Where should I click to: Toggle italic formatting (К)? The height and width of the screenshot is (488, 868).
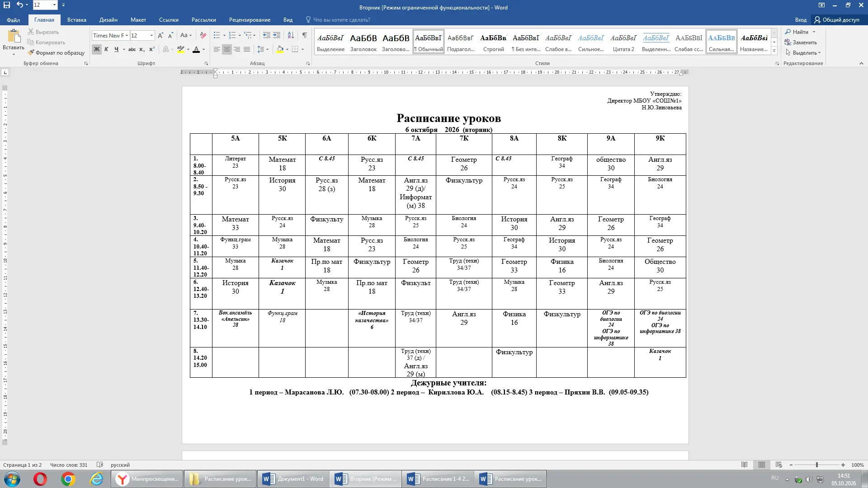pyautogui.click(x=106, y=49)
